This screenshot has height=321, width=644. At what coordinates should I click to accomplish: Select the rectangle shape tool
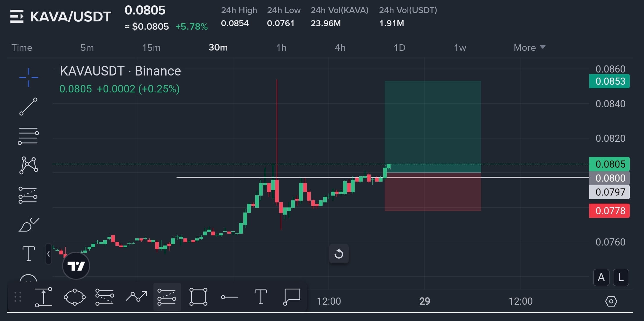[x=198, y=297]
